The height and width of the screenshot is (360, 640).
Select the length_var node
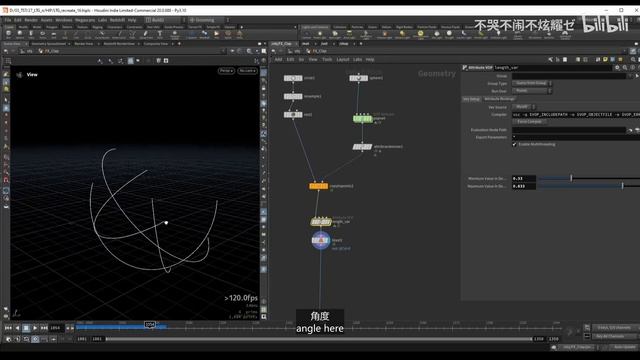click(321, 222)
